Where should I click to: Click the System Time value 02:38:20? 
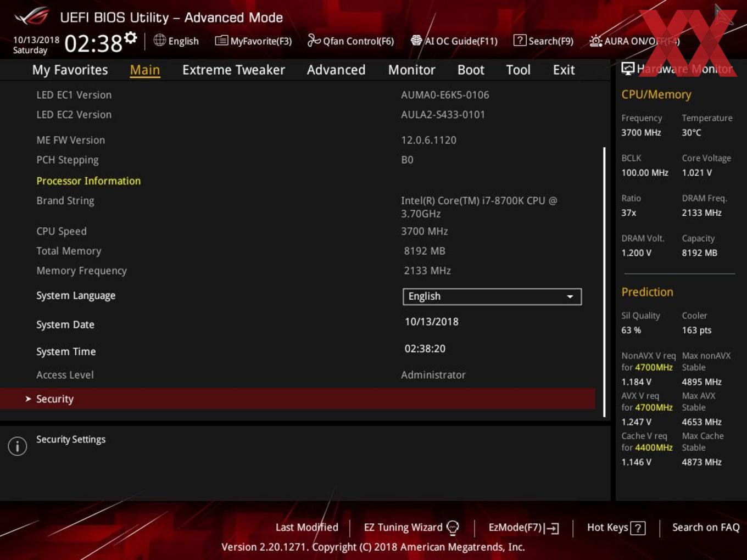click(x=425, y=349)
